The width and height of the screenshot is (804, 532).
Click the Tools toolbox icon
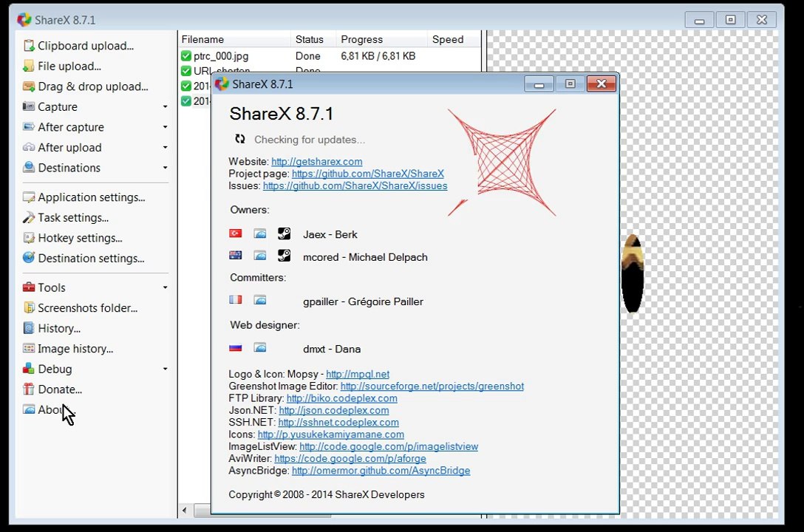click(x=29, y=287)
